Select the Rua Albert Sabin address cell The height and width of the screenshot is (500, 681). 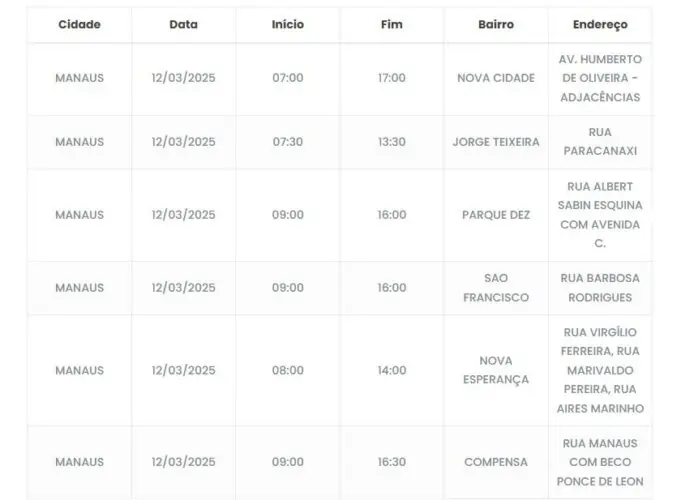tap(600, 215)
